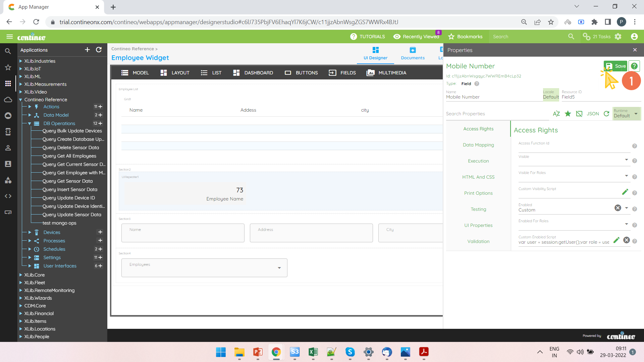Edit Custom Visibility Script with pencil icon
This screenshot has width=644, height=362.
click(625, 192)
